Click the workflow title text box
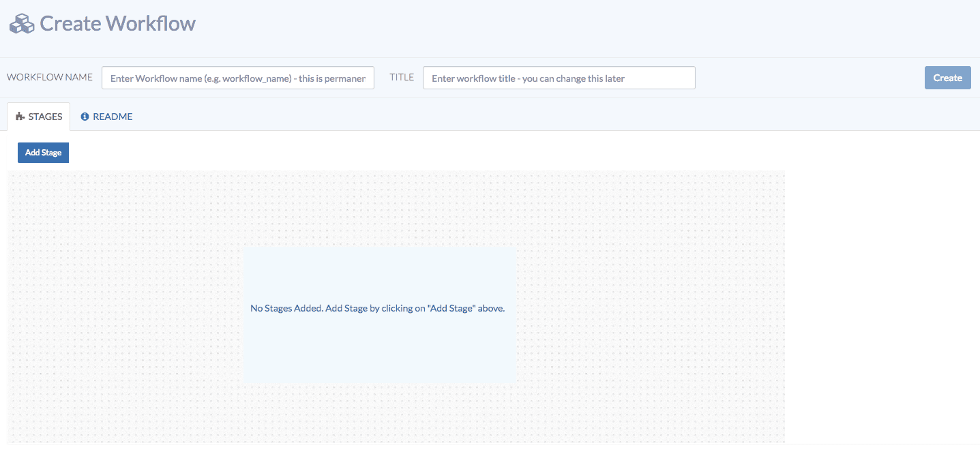The image size is (980, 454). (559, 77)
